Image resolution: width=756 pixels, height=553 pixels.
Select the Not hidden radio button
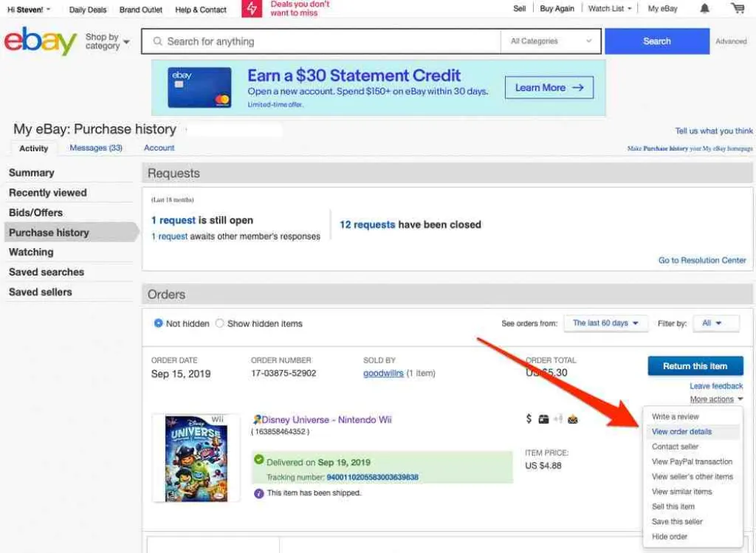pos(158,323)
